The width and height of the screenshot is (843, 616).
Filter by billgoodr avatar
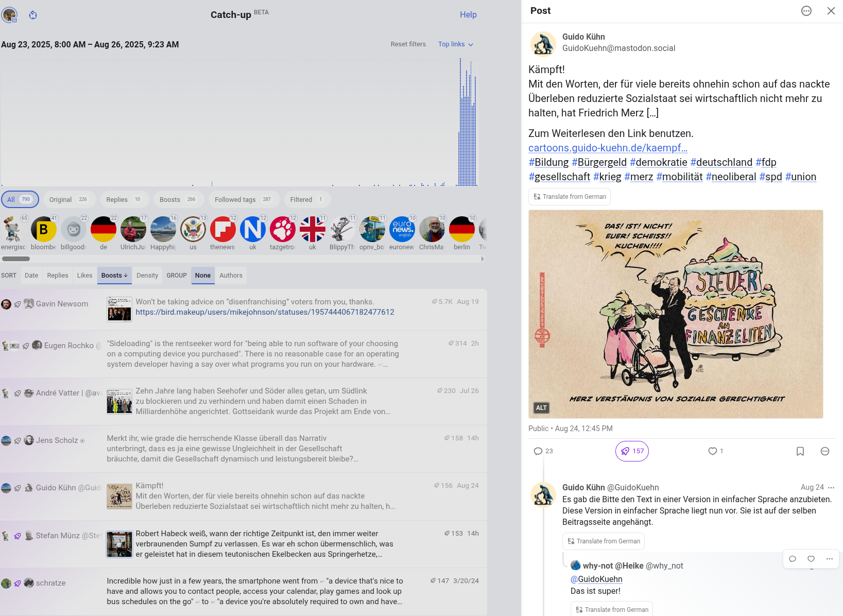(74, 229)
